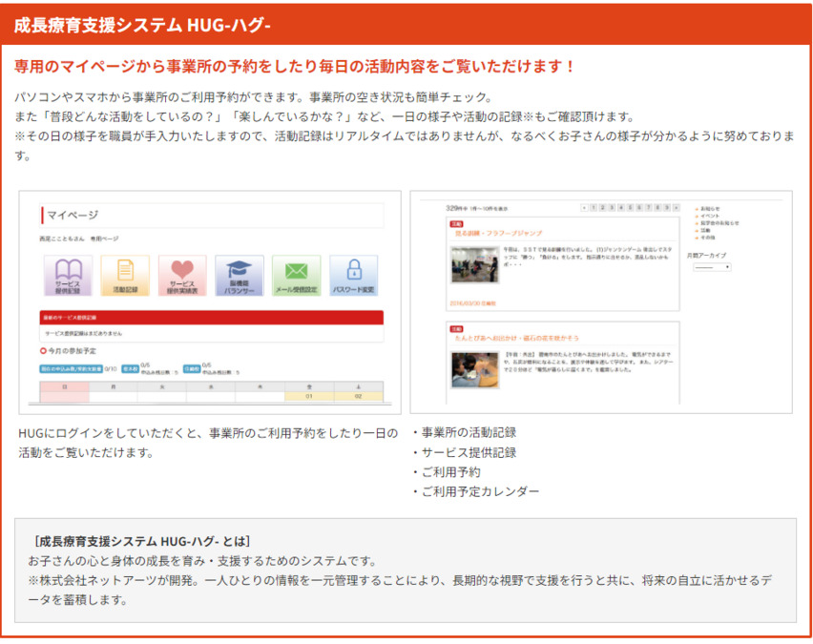
Task: Click the マイページ heading in screenshot
Action: pos(73,215)
